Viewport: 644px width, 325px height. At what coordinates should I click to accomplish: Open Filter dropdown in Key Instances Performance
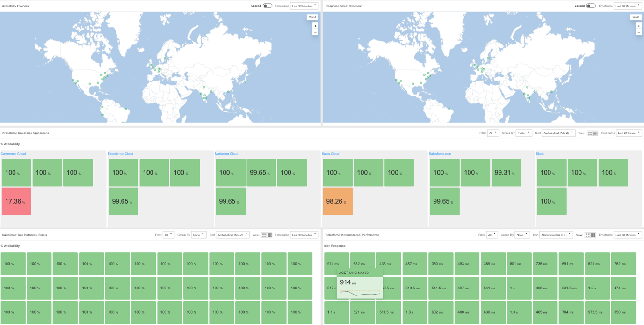[x=492, y=235]
